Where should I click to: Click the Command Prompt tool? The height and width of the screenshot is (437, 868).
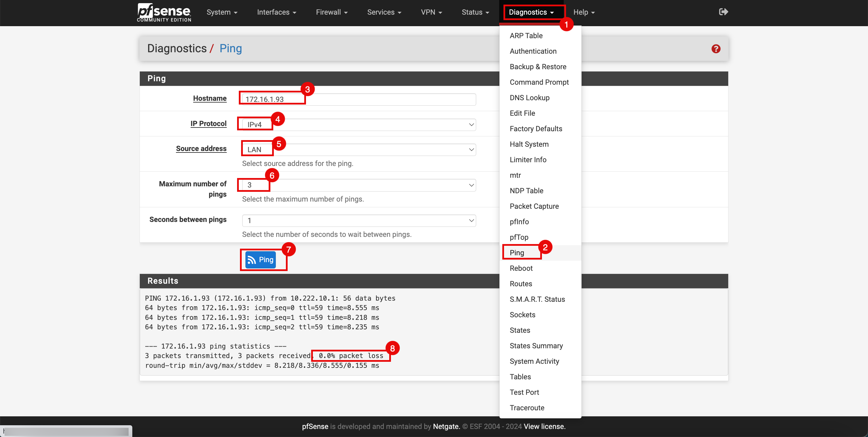point(540,82)
